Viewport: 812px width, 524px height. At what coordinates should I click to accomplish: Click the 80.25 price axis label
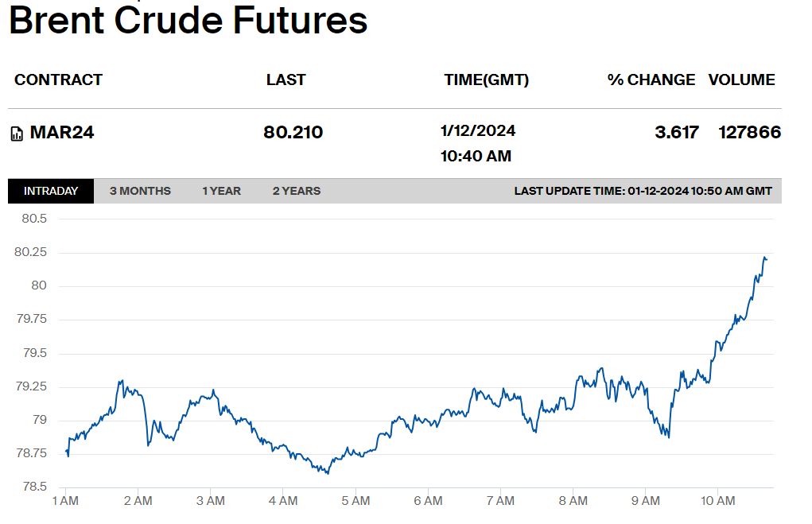pyautogui.click(x=30, y=252)
